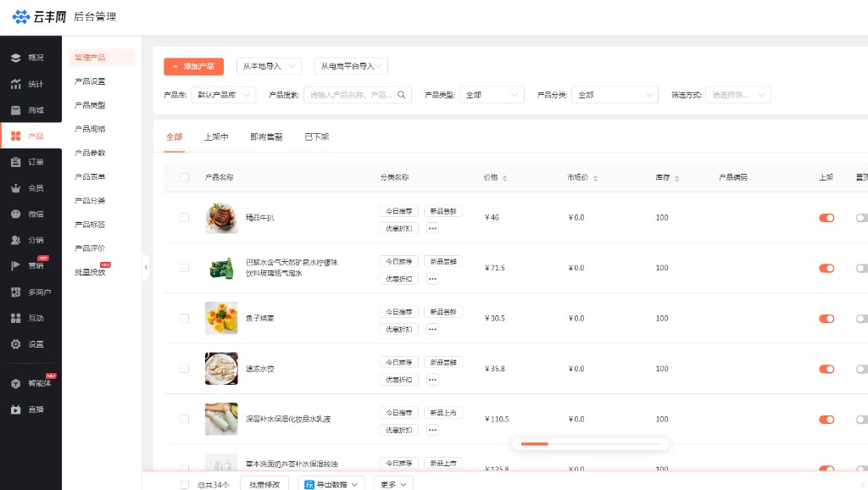868x490 pixels.
Task: Open the 设置 settings gear icon
Action: [x=15, y=344]
